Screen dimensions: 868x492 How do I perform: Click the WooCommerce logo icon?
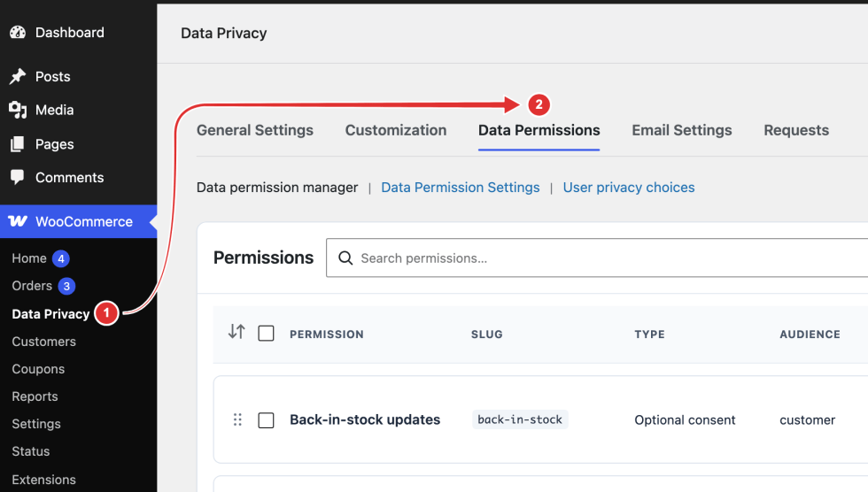click(18, 221)
